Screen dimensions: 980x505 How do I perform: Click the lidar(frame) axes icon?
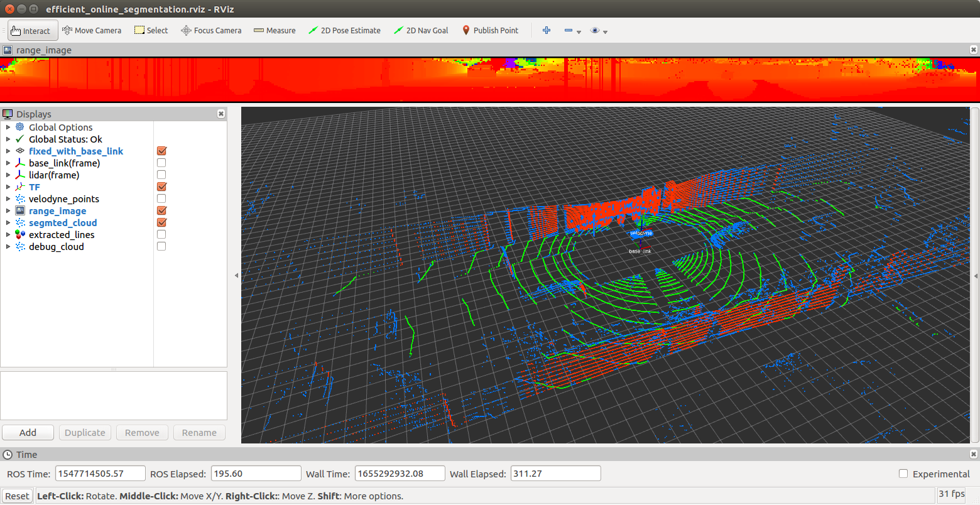20,175
